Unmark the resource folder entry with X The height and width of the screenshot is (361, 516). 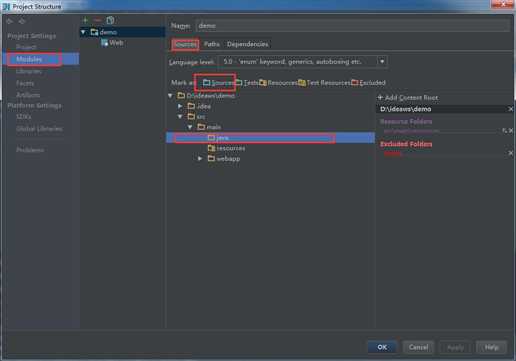[x=511, y=131]
